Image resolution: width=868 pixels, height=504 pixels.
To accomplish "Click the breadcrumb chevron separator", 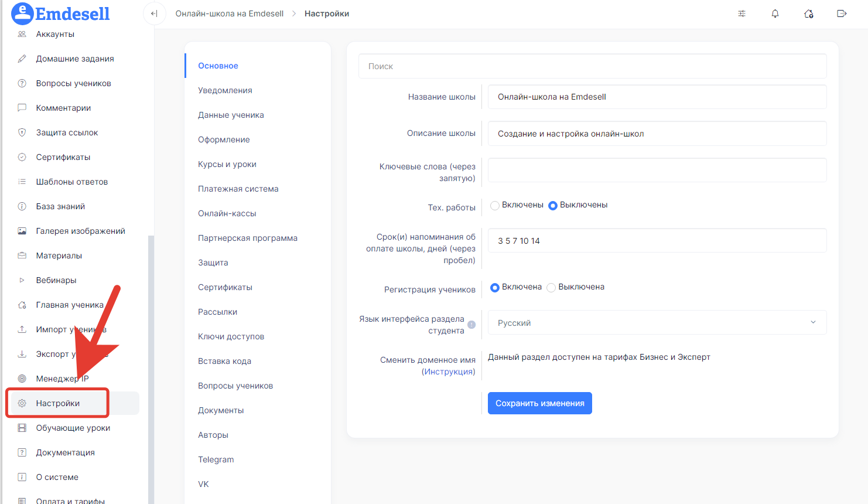I will (294, 13).
